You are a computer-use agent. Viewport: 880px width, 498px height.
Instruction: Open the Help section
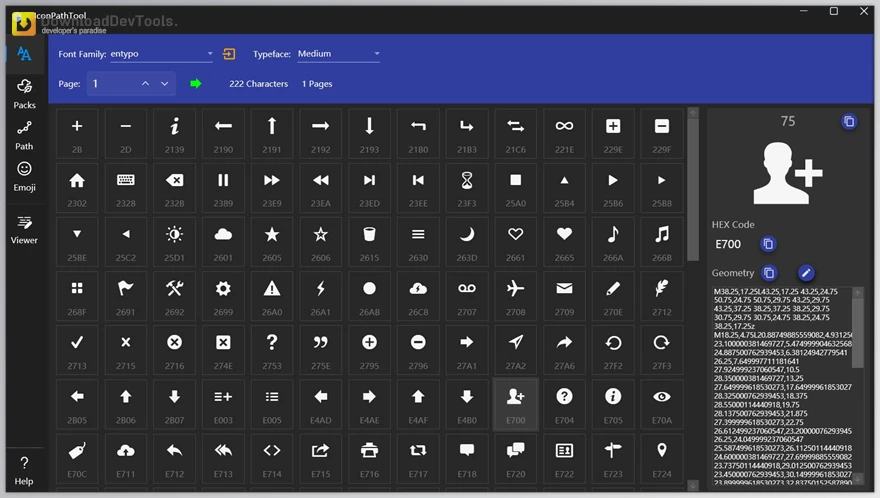(x=24, y=469)
